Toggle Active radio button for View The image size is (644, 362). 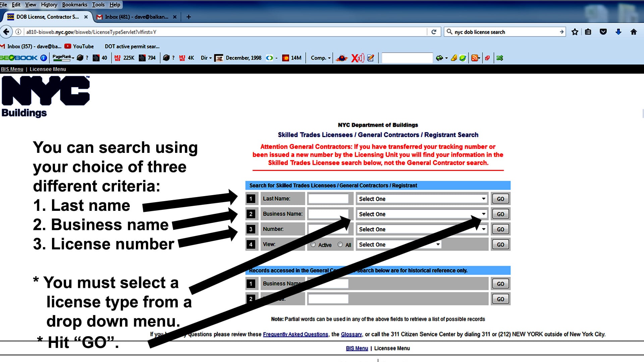pyautogui.click(x=314, y=244)
